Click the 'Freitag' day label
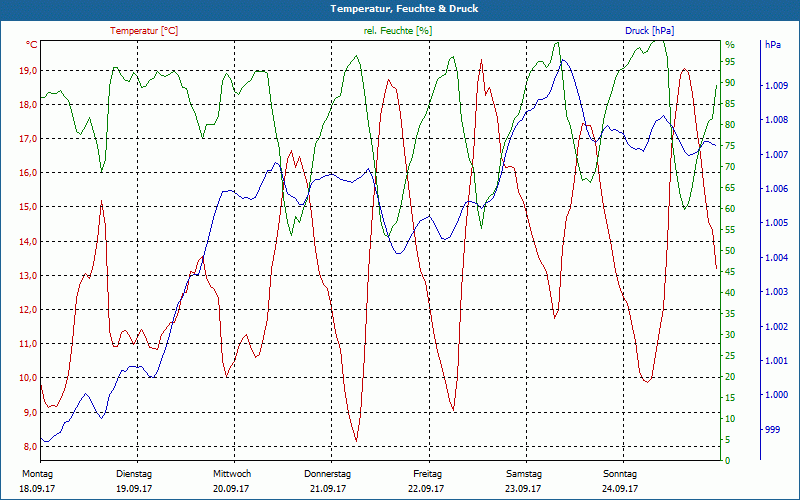 [428, 474]
